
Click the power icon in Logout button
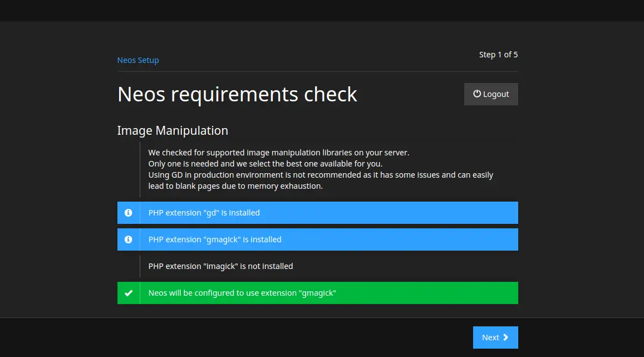[477, 94]
